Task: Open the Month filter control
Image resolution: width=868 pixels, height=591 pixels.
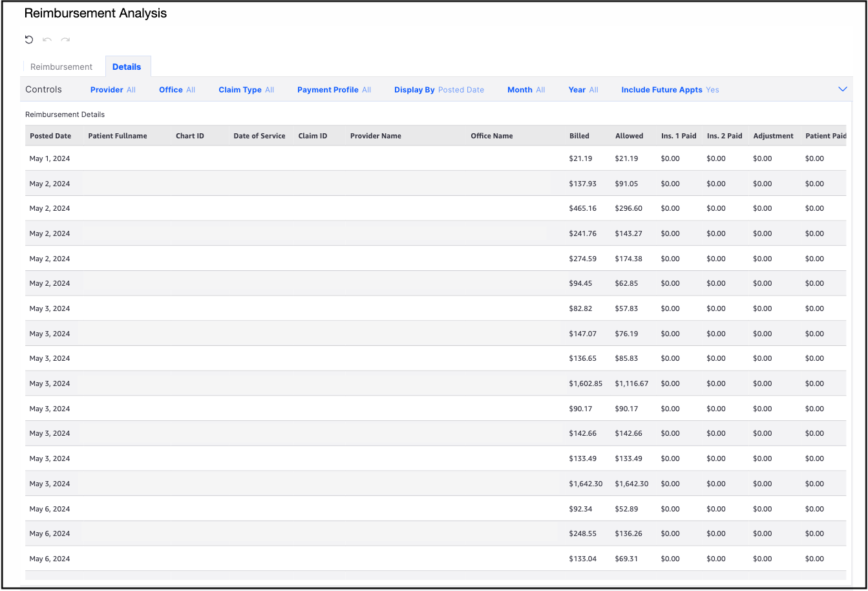Action: pos(526,90)
